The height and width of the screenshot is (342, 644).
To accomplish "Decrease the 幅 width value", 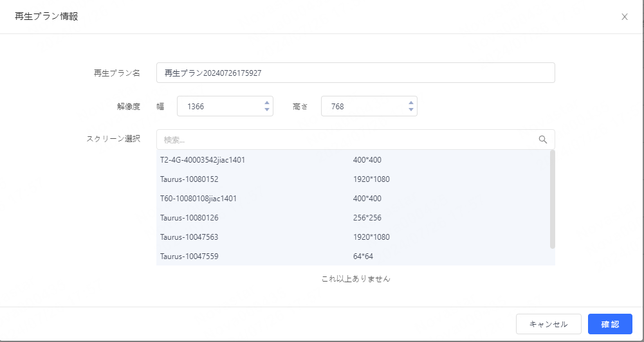I will pos(267,110).
